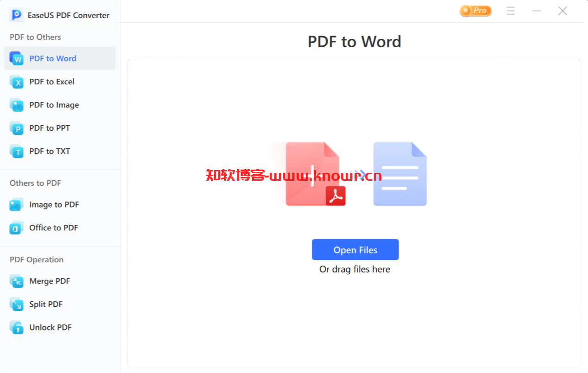Select PDF to PPT option
The height and width of the screenshot is (373, 588).
[59, 128]
